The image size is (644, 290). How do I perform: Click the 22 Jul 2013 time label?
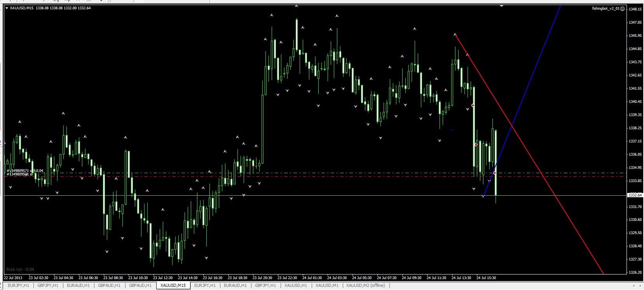coord(13,278)
